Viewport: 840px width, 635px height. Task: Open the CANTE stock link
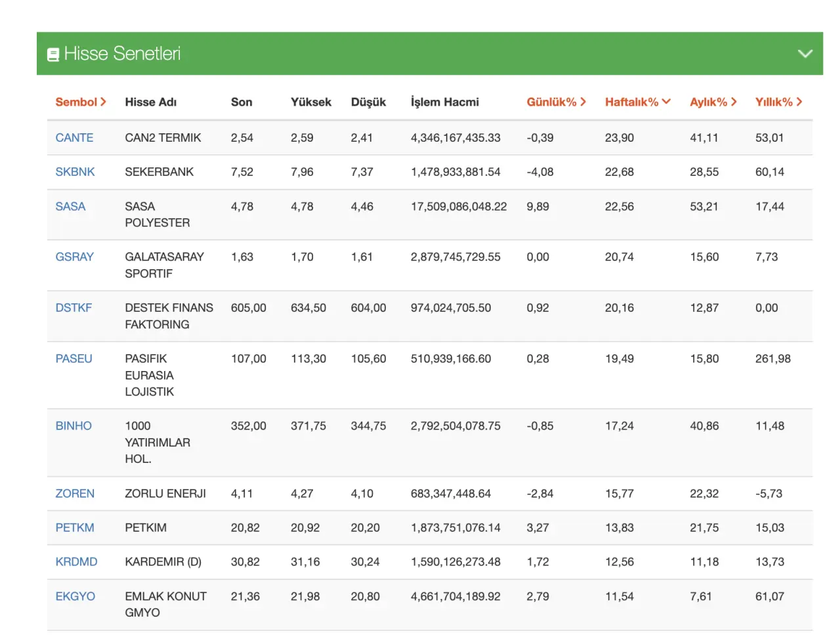pyautogui.click(x=74, y=138)
